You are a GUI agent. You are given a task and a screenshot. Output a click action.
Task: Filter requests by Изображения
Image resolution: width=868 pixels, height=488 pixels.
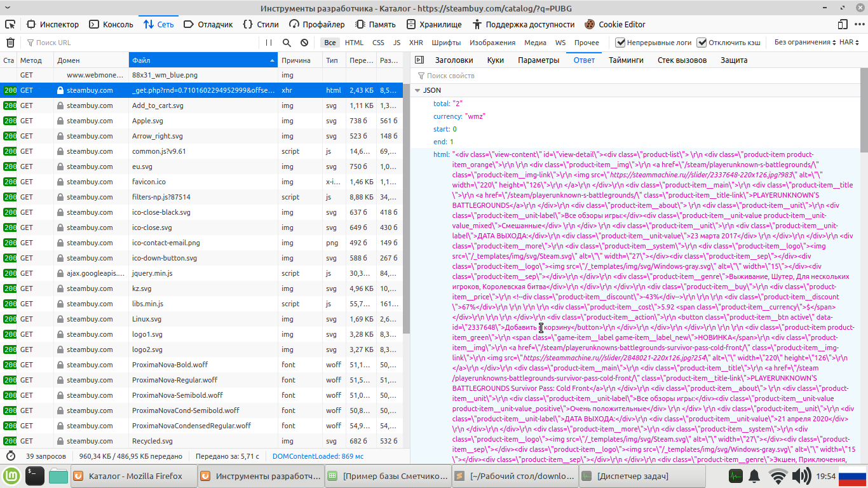point(492,43)
